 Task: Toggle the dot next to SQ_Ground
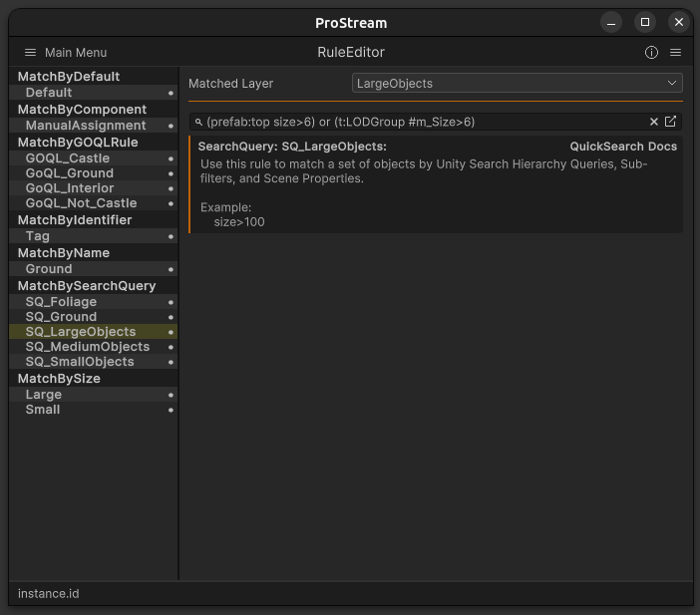pos(171,318)
